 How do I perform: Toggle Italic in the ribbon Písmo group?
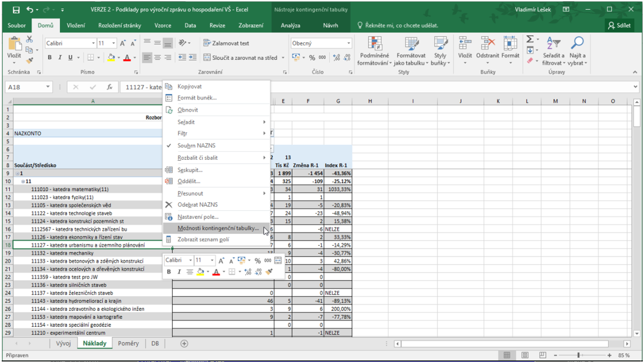pos(60,58)
